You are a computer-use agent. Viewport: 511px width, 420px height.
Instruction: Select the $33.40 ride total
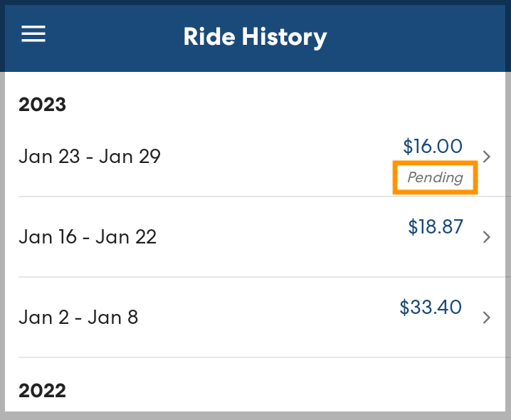[x=431, y=308]
